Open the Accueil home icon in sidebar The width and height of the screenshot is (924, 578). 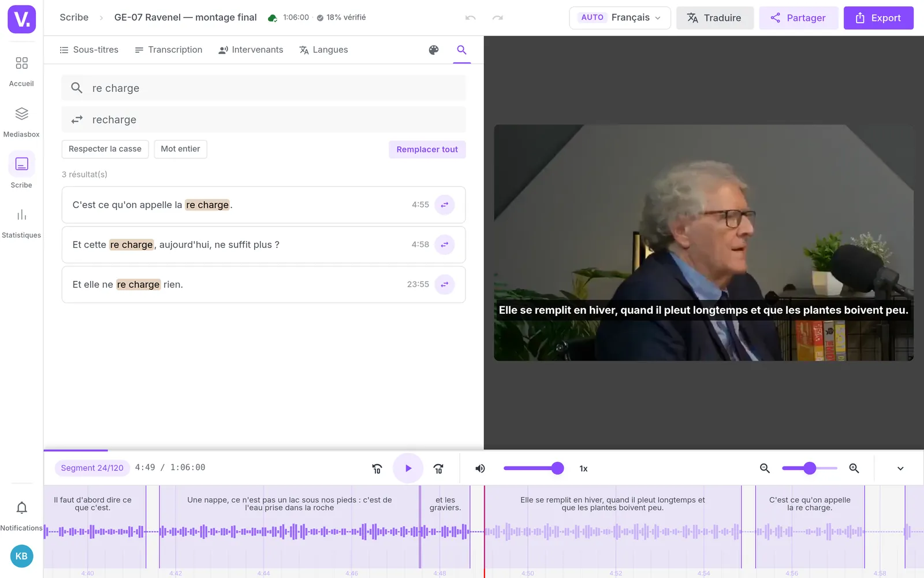(21, 63)
